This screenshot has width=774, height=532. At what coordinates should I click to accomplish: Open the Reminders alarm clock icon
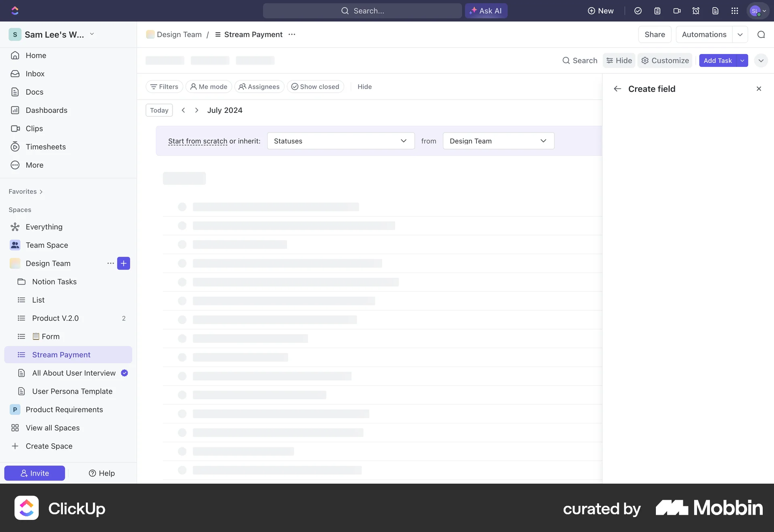click(x=696, y=10)
